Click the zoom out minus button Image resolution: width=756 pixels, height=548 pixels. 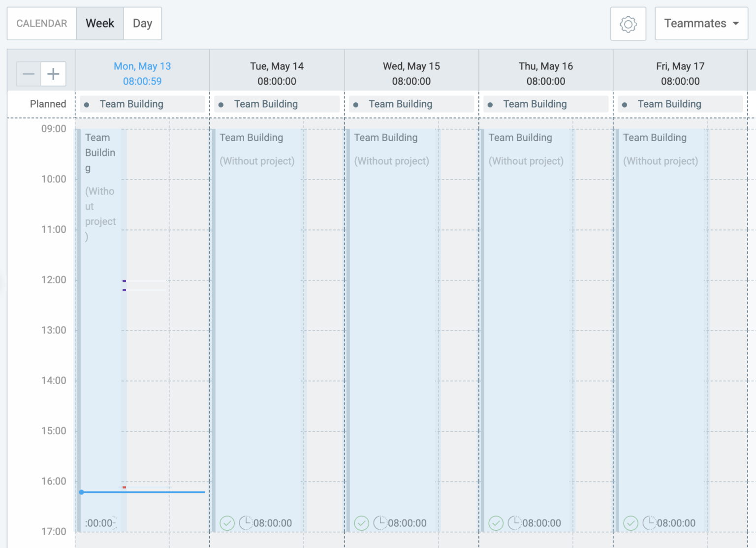point(29,74)
